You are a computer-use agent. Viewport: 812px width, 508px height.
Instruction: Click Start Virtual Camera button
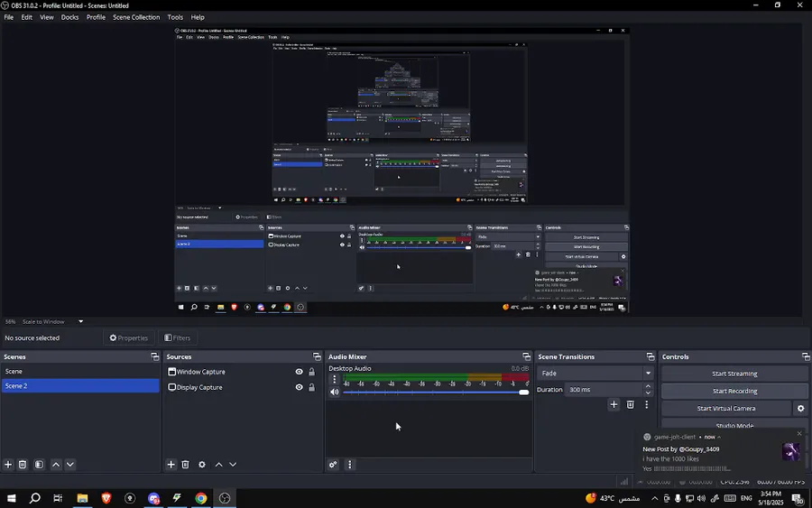pyautogui.click(x=726, y=408)
